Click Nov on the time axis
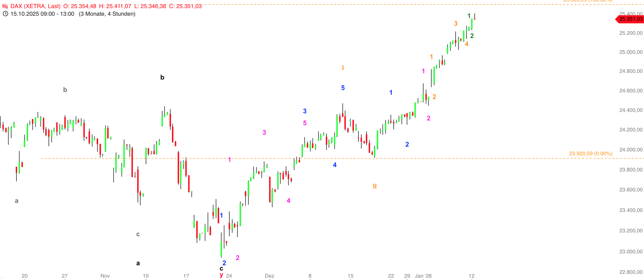Image resolution: width=644 pixels, height=280 pixels. click(105, 276)
